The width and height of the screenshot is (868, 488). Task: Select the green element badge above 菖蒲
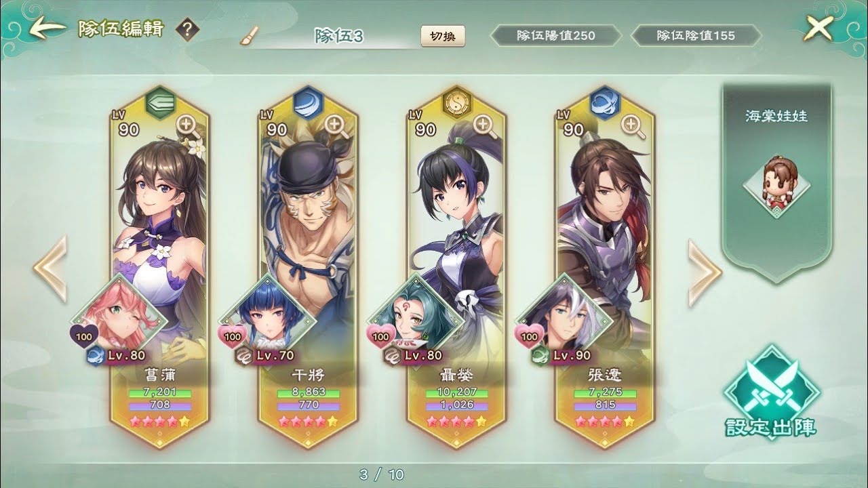pyautogui.click(x=159, y=102)
